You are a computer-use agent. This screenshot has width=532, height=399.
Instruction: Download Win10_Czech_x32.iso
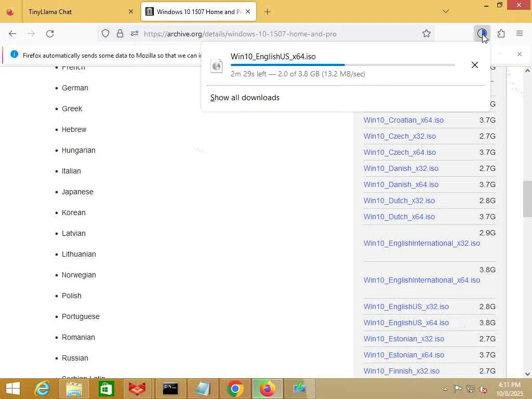tap(400, 136)
